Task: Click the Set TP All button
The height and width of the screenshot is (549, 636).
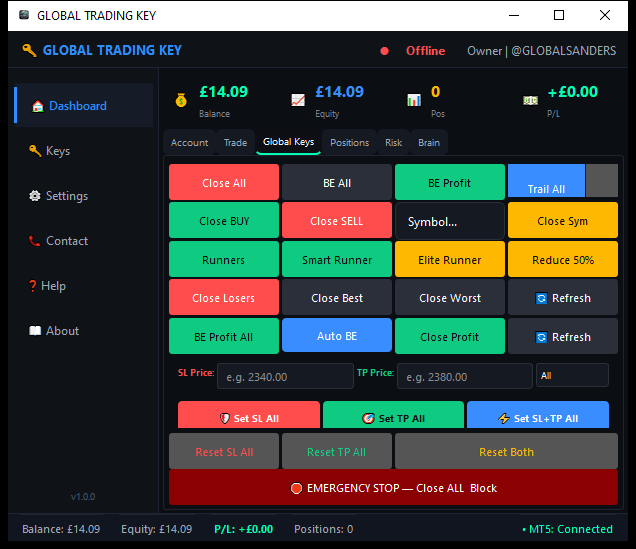Action: (x=393, y=415)
